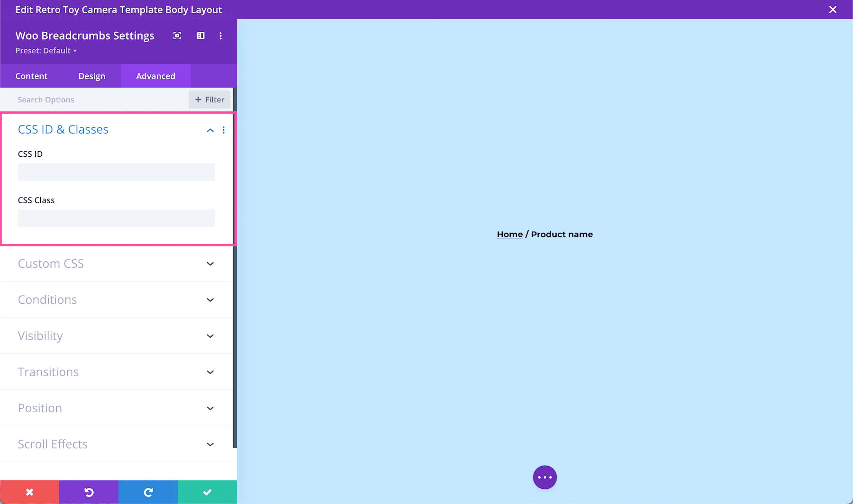This screenshot has height=504, width=853.
Task: Click inside the CSS ID input field
Action: coord(116,172)
